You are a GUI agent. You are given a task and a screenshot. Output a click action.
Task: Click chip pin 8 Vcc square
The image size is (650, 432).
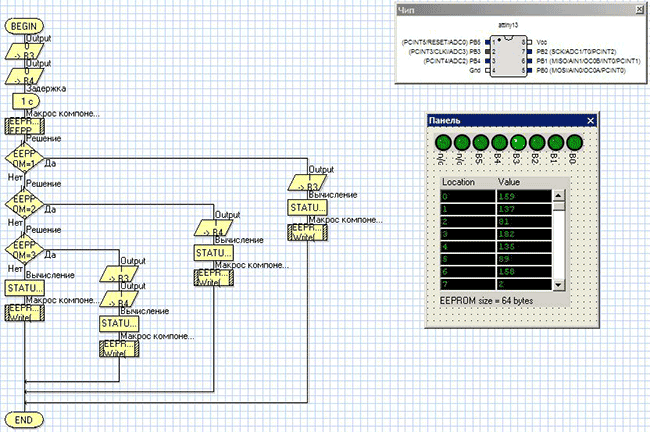pos(529,42)
